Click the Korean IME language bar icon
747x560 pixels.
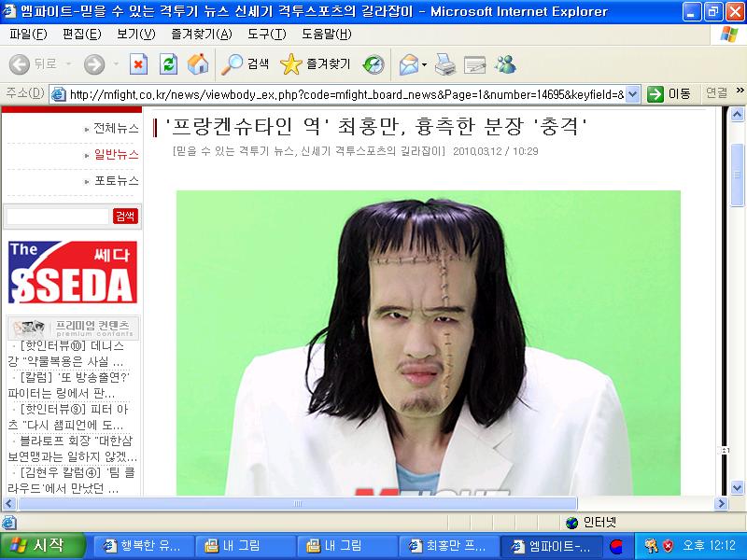pyautogui.click(x=616, y=546)
